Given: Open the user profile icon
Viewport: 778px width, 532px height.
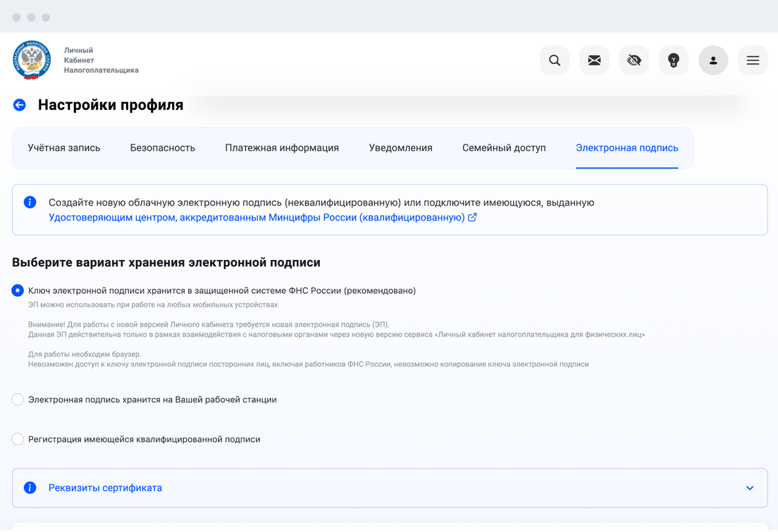Looking at the screenshot, I should tap(712, 61).
